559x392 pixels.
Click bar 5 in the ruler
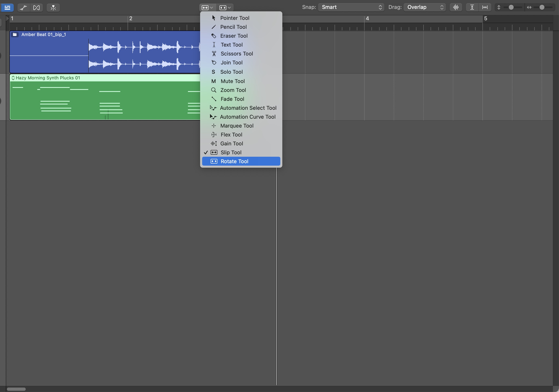(485, 18)
